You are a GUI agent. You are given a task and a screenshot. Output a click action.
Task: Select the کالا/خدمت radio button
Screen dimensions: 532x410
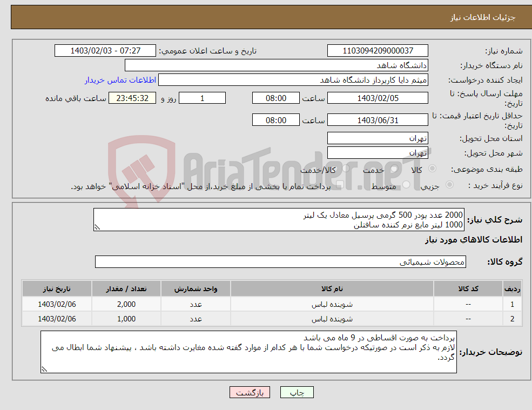pos(346,169)
